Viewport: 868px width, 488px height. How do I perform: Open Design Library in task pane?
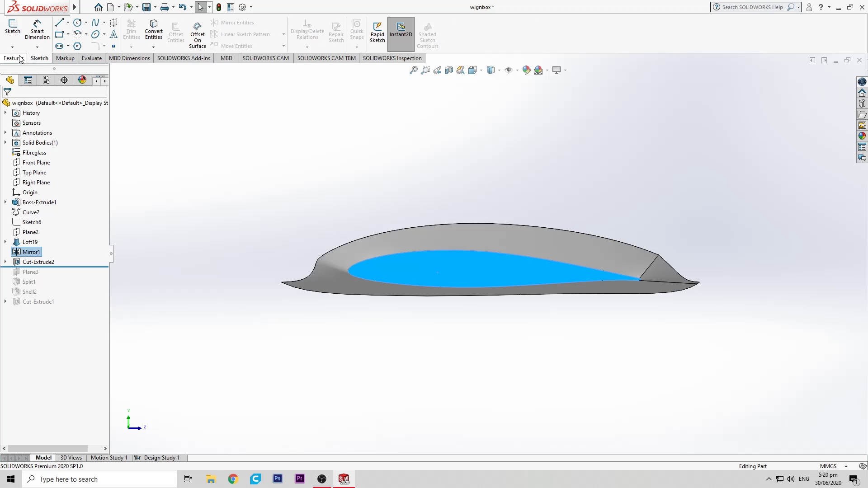(x=862, y=103)
